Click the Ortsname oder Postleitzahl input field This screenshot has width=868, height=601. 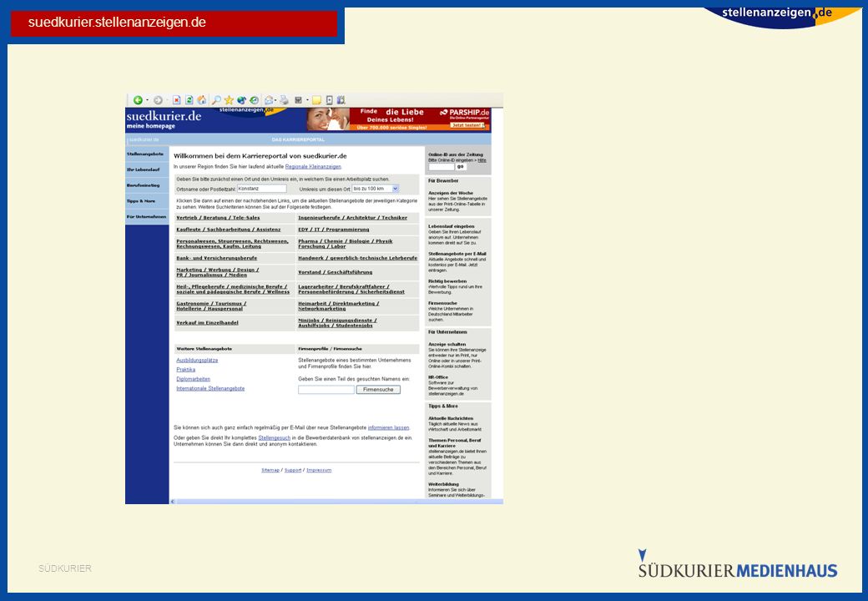click(x=262, y=189)
